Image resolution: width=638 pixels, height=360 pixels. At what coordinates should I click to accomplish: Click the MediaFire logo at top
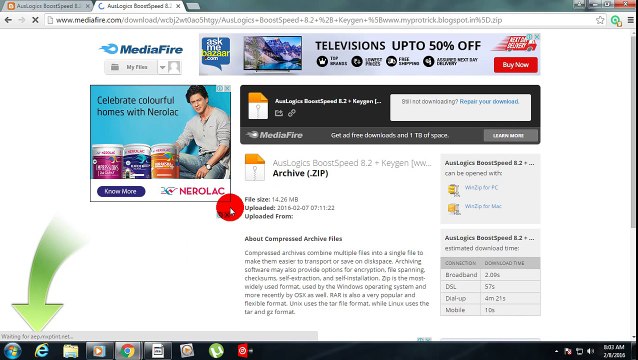(x=141, y=49)
